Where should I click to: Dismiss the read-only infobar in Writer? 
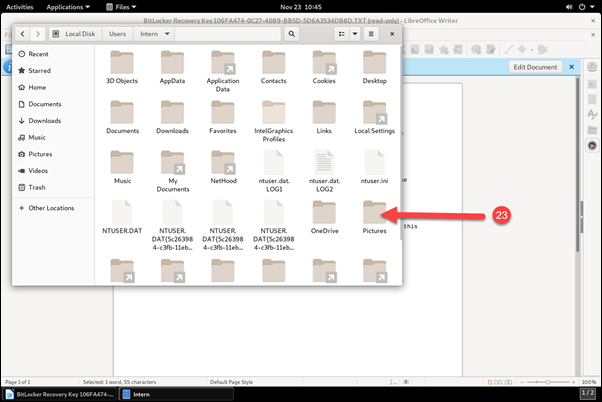[x=572, y=67]
